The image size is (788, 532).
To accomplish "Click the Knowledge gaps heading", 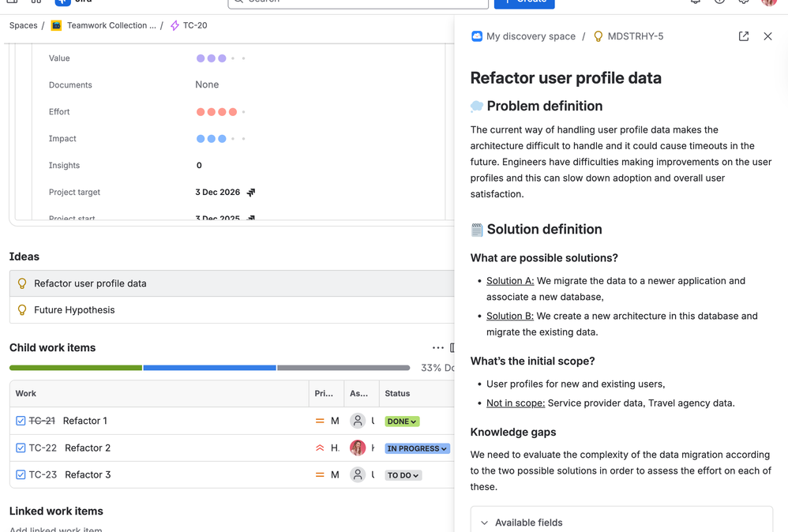I will click(513, 432).
